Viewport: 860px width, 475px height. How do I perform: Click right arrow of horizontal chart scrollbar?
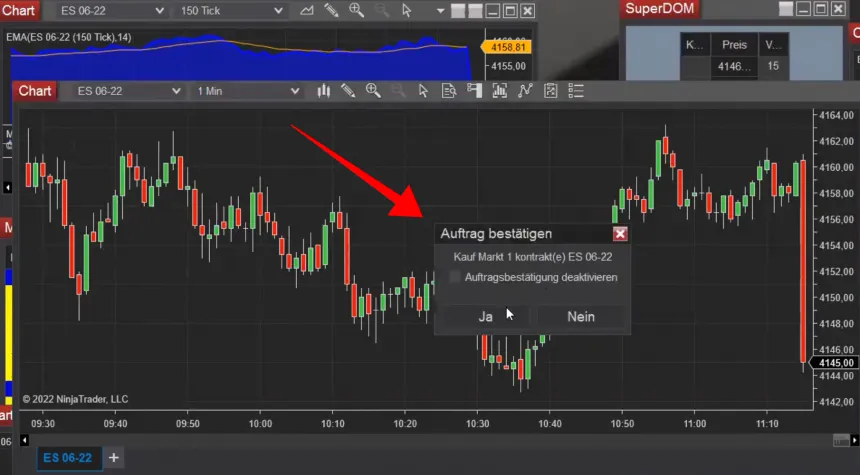click(855, 440)
